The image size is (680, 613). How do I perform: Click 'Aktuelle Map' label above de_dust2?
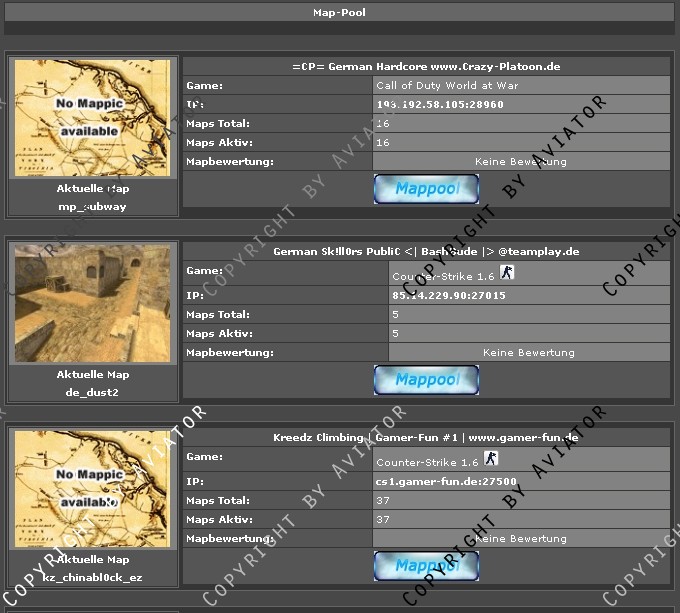pos(93,375)
